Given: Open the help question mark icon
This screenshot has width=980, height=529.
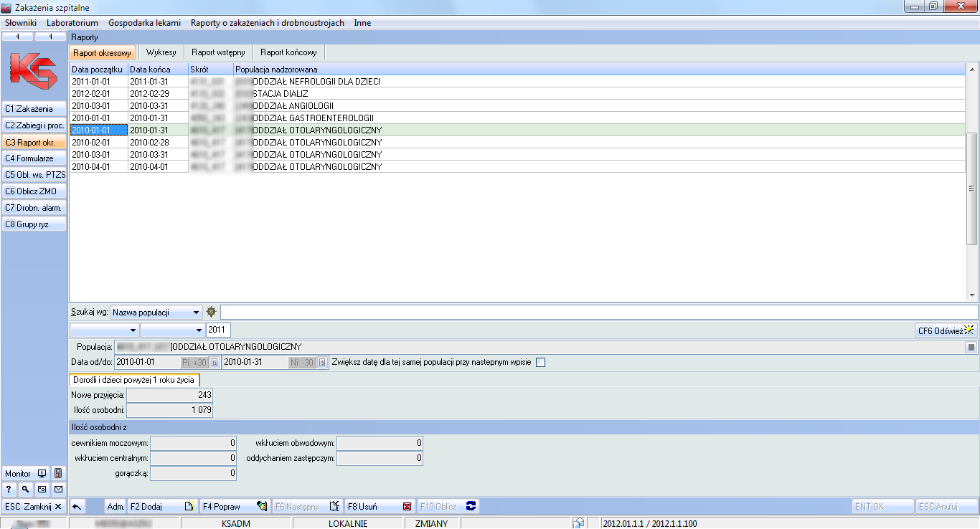Looking at the screenshot, I should tap(9, 490).
